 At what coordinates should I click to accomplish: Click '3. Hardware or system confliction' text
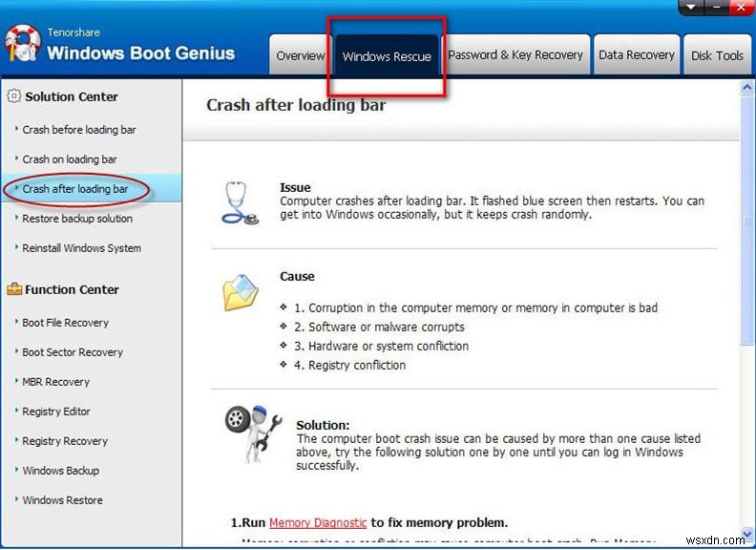(x=381, y=346)
